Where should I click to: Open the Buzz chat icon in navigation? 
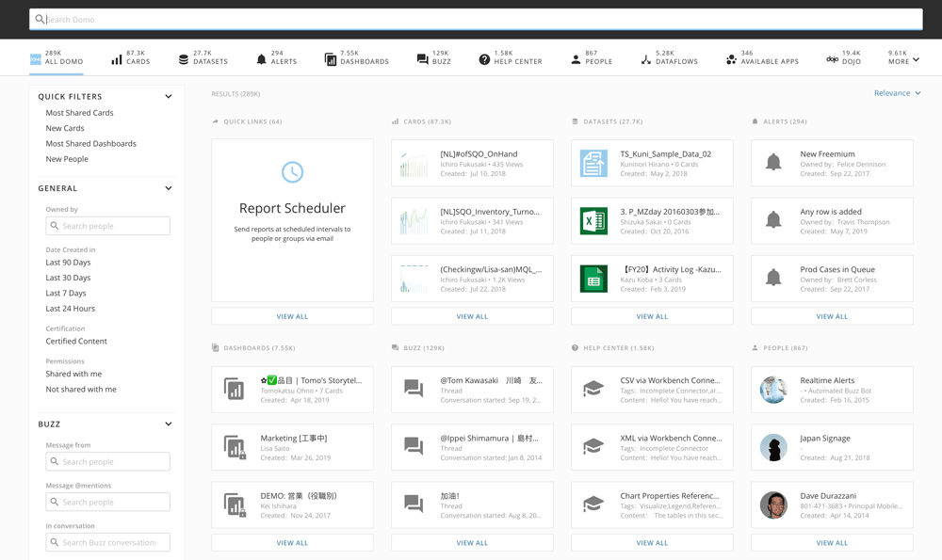[422, 59]
